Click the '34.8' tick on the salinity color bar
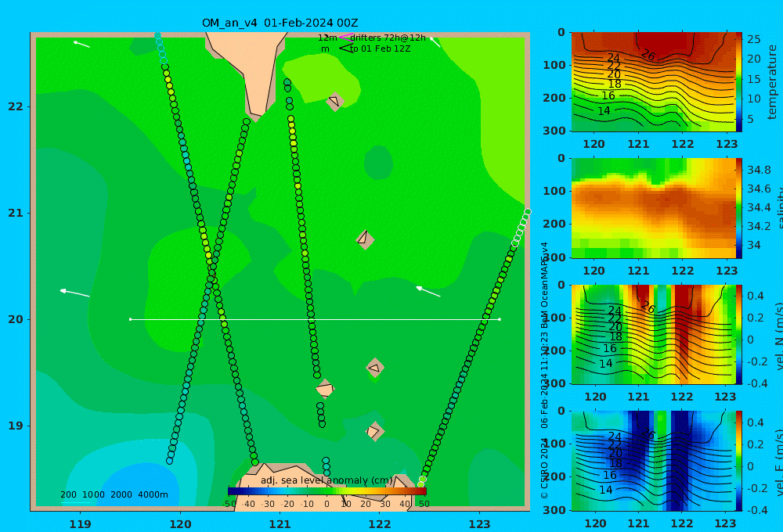 coord(759,170)
